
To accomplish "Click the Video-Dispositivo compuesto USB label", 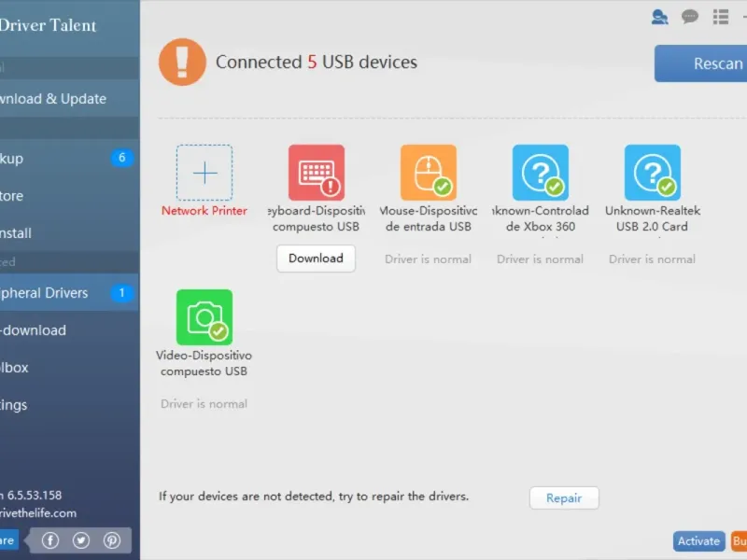I will coord(204,363).
